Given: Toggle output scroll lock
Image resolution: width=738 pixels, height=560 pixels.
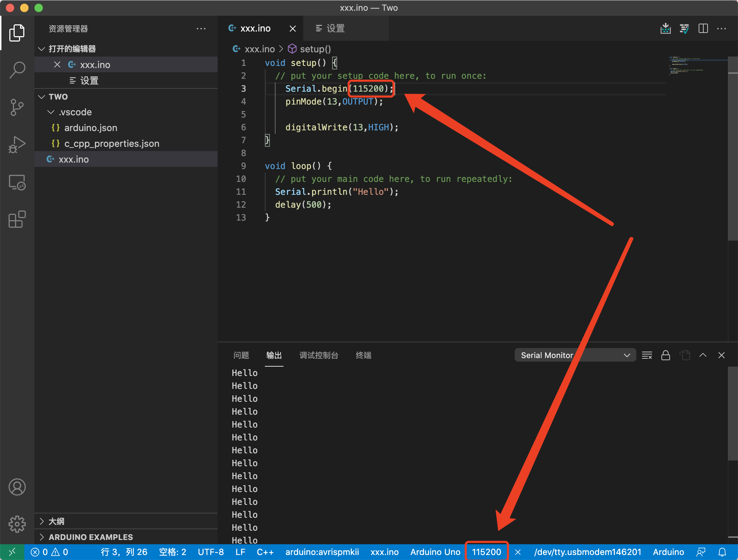Looking at the screenshot, I should 665,355.
